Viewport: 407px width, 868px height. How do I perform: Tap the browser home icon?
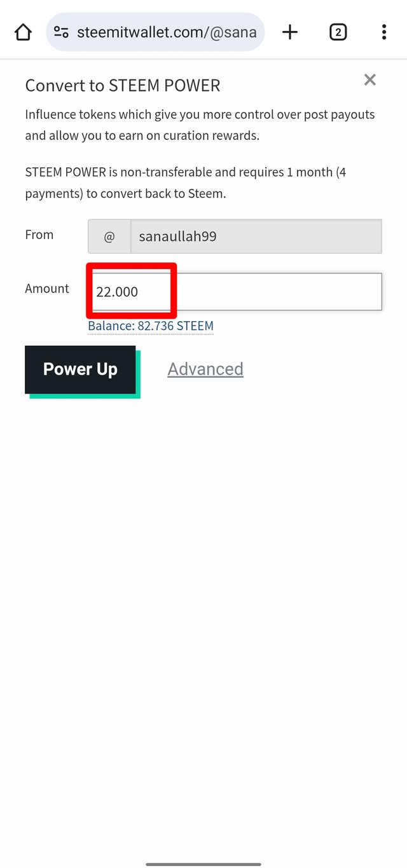pos(23,32)
